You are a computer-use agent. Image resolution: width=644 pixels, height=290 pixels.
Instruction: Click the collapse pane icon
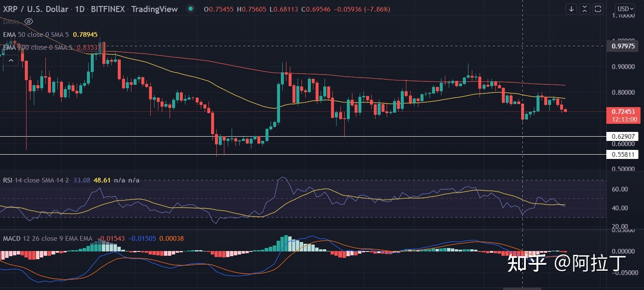(584, 9)
